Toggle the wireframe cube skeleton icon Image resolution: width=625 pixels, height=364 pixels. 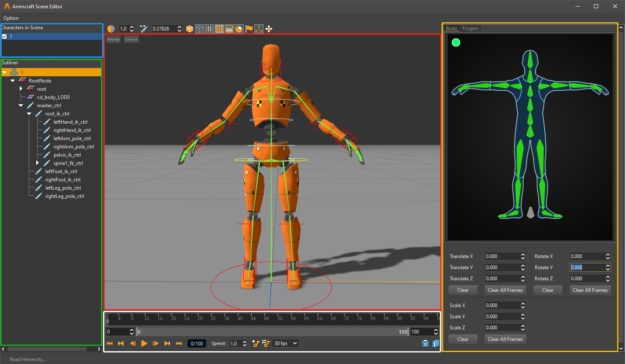pyautogui.click(x=200, y=29)
